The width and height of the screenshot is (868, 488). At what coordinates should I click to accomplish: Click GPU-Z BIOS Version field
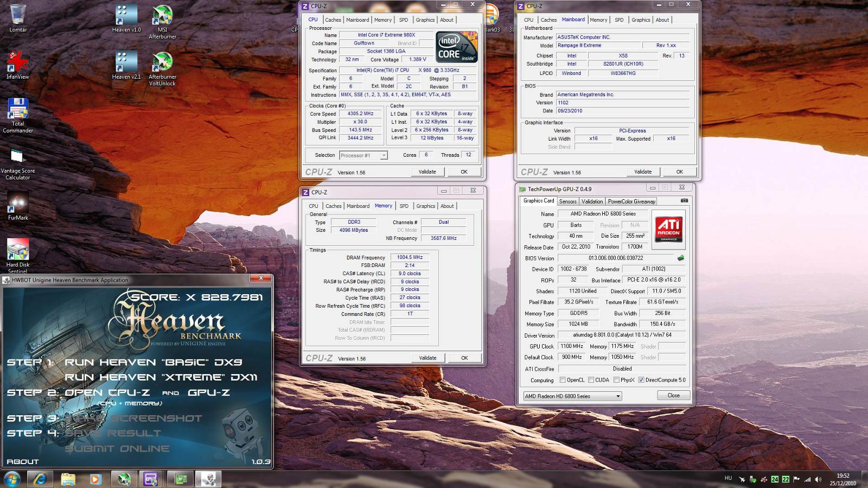coord(616,258)
